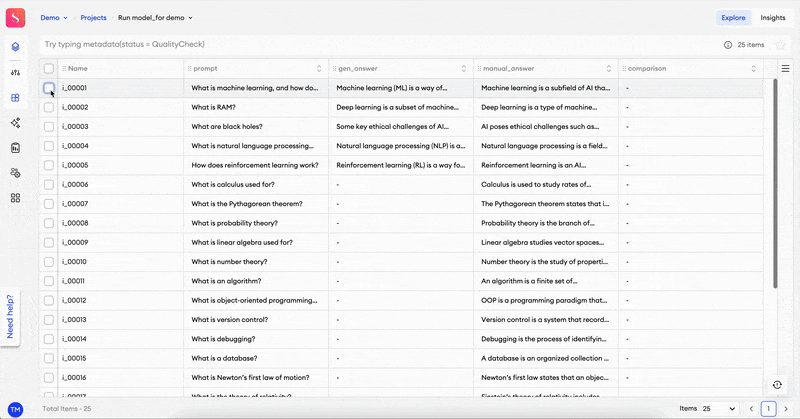Screen dimensions: 800x419
Task: Select the row name i_00010
Action: tap(74, 262)
